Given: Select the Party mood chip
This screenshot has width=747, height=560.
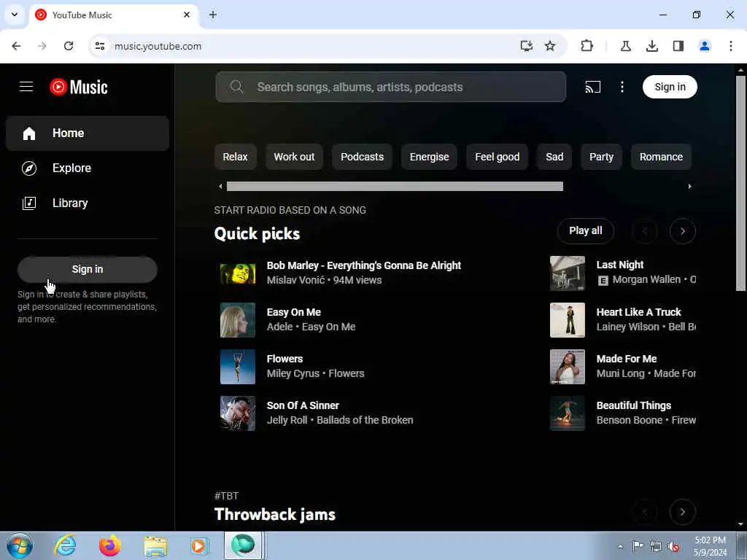Looking at the screenshot, I should pyautogui.click(x=601, y=157).
